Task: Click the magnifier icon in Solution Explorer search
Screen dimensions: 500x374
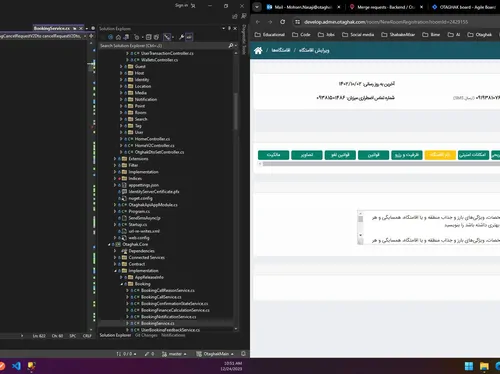Action: click(x=230, y=46)
